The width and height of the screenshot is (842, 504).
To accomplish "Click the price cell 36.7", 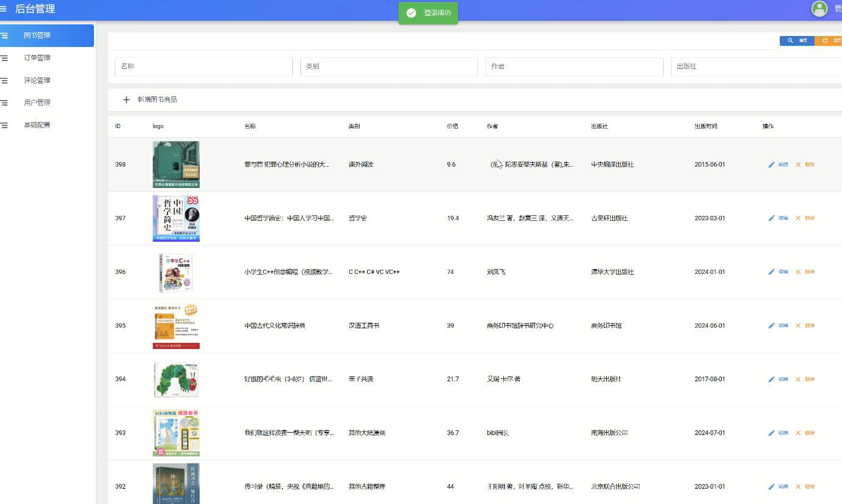I will coord(452,433).
